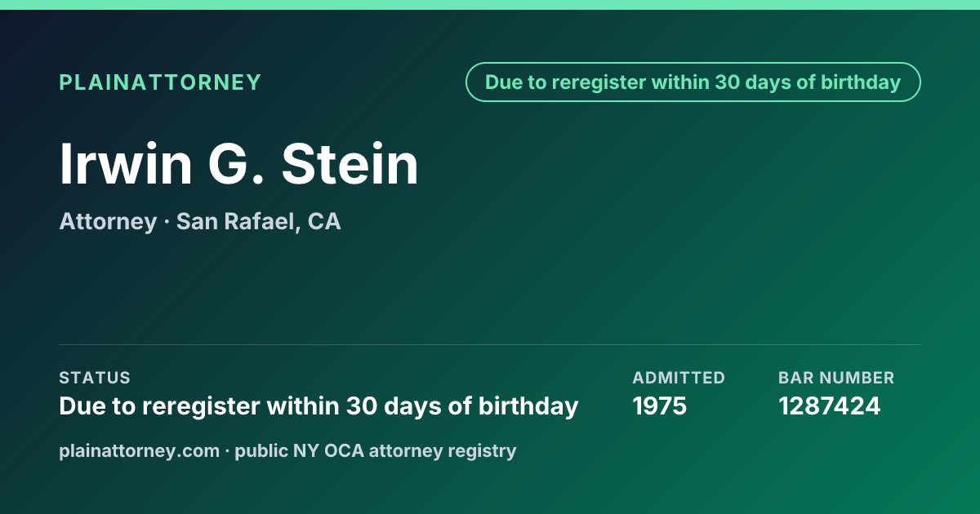The image size is (980, 514).
Task: Select the admitted year 1975
Action: coord(660,406)
